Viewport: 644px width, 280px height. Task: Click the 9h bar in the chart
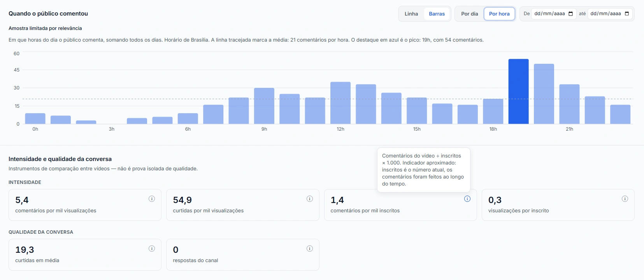pyautogui.click(x=264, y=106)
